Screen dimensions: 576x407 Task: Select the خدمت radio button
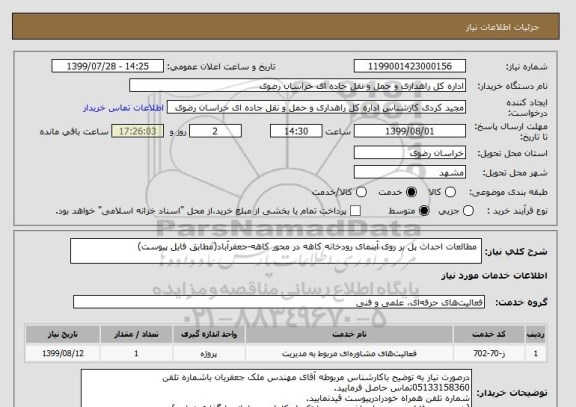click(411, 192)
